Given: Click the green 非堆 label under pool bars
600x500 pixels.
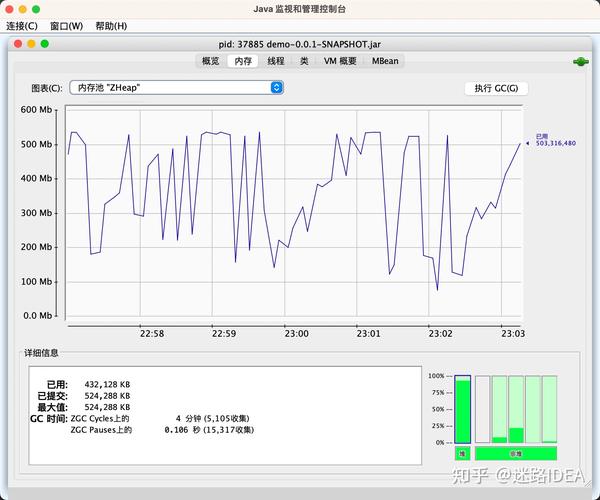Looking at the screenshot, I should pyautogui.click(x=516, y=454).
